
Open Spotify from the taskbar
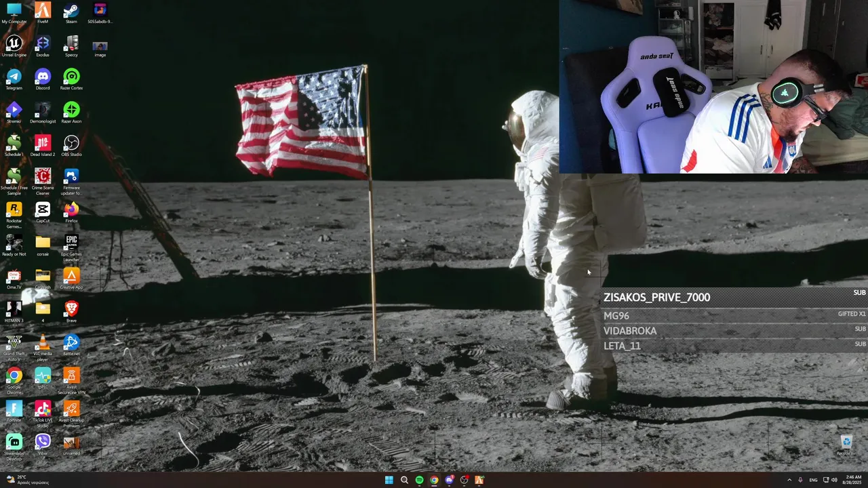click(x=419, y=480)
